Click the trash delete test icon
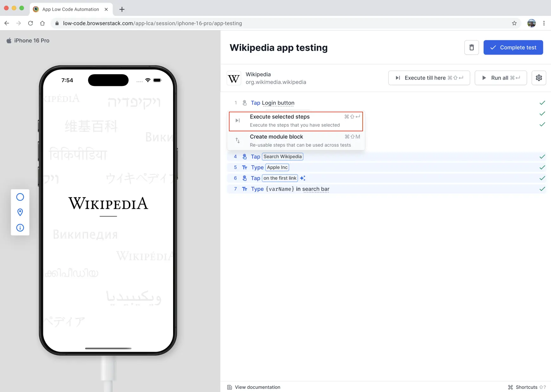 coord(471,48)
